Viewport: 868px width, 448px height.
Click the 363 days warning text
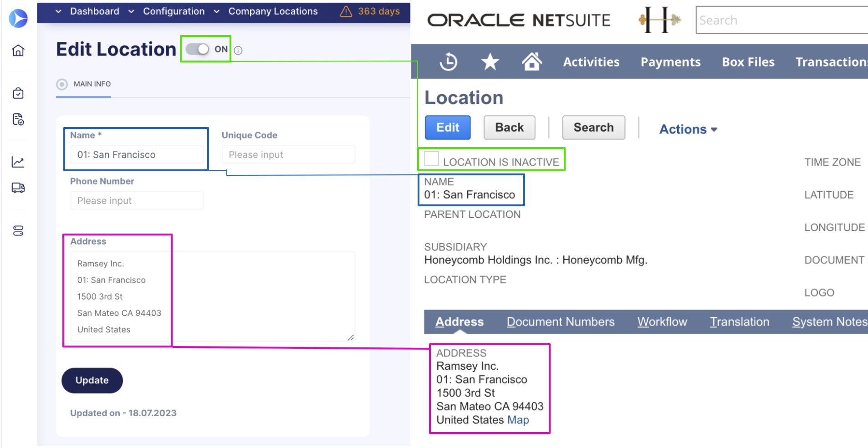click(378, 11)
